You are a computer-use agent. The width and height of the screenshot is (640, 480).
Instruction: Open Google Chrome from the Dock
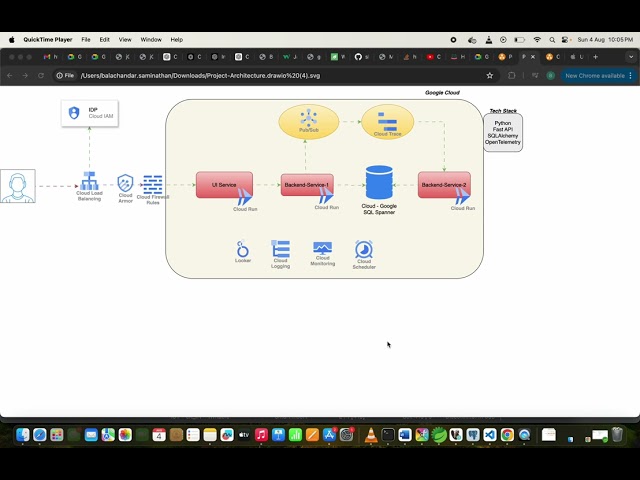coord(507,435)
